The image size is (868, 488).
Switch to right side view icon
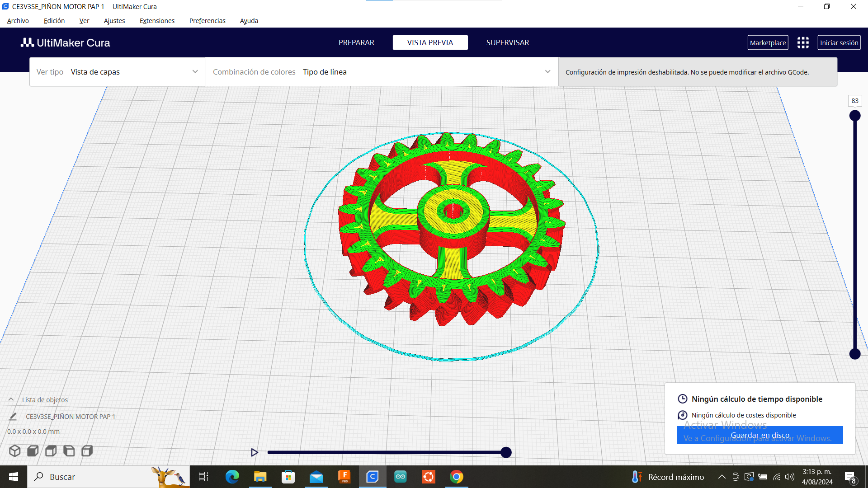[x=87, y=451]
